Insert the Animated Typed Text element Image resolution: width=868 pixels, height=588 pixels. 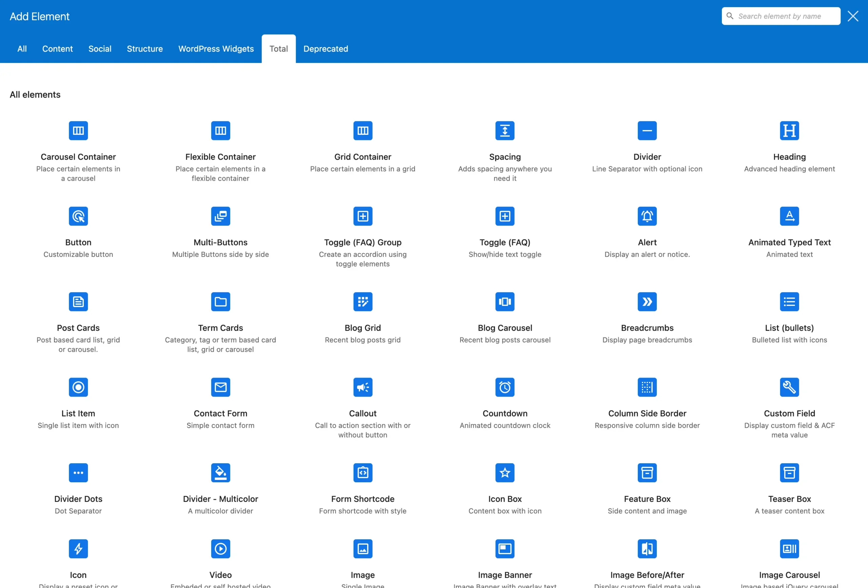[x=789, y=229]
